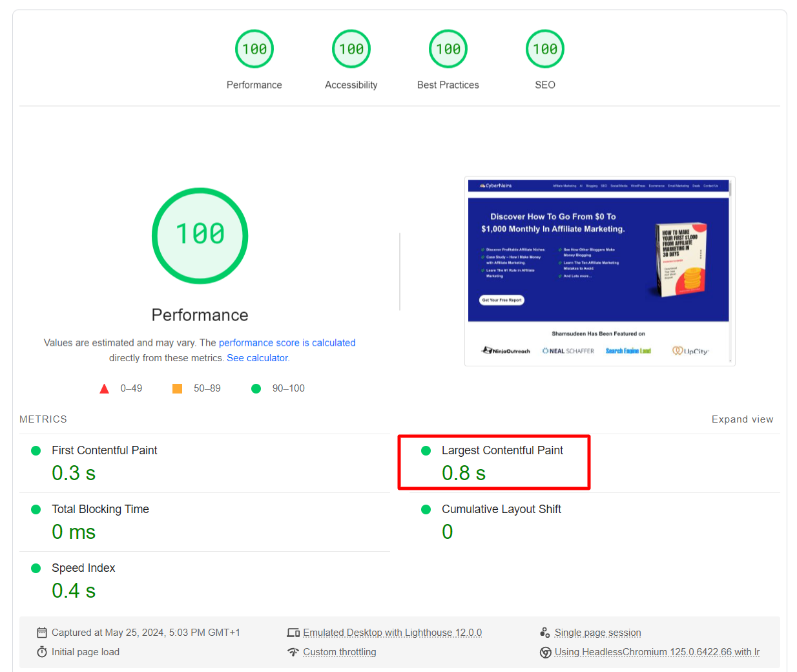Viewport: 797px width, 672px height.
Task: Click the 50–89 score range label
Action: (207, 388)
